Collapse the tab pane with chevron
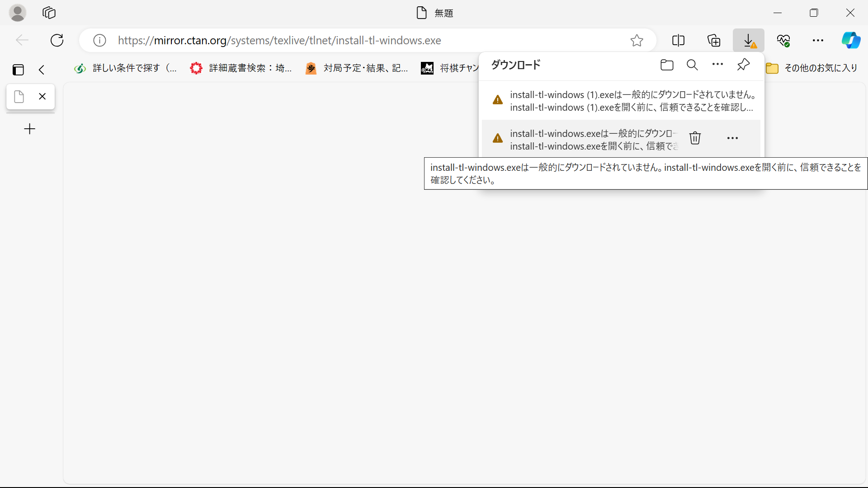This screenshot has height=488, width=868. click(x=42, y=69)
